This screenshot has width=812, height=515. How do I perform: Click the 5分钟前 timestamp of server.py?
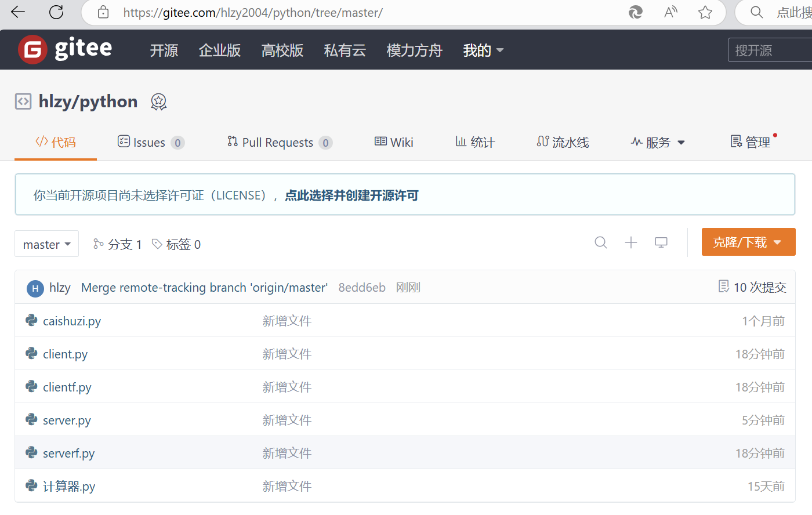click(x=763, y=420)
